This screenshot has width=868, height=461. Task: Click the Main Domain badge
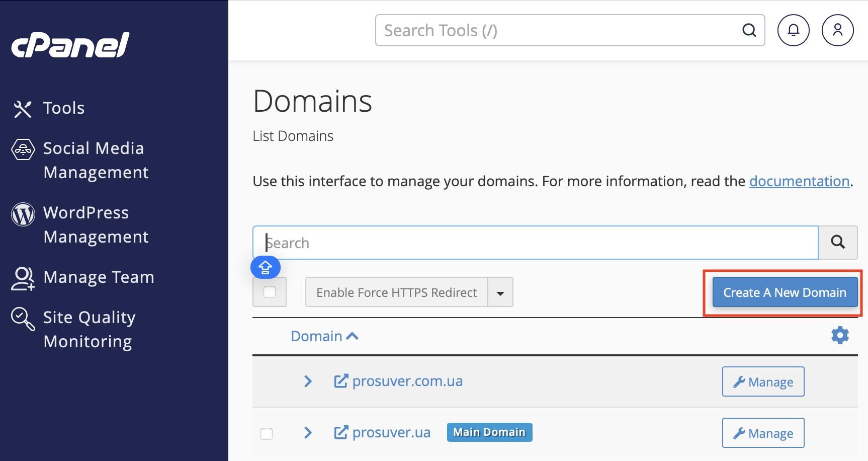click(x=489, y=432)
